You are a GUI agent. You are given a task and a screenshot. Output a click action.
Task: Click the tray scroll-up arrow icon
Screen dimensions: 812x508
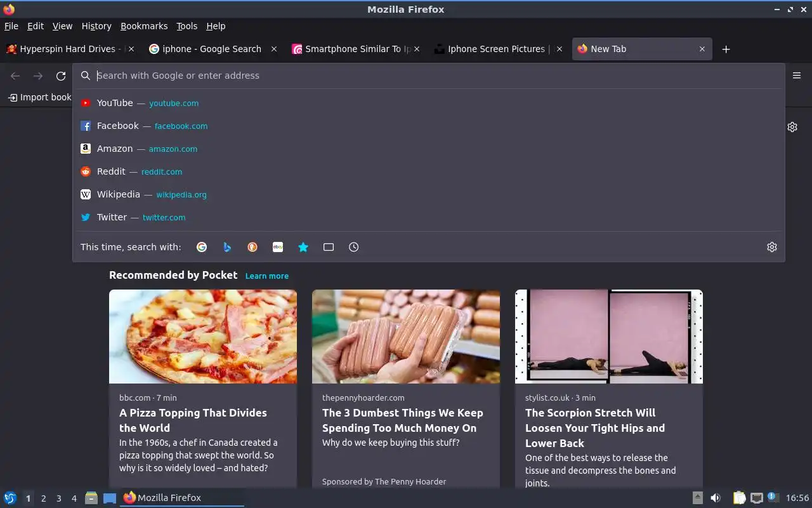tap(697, 498)
